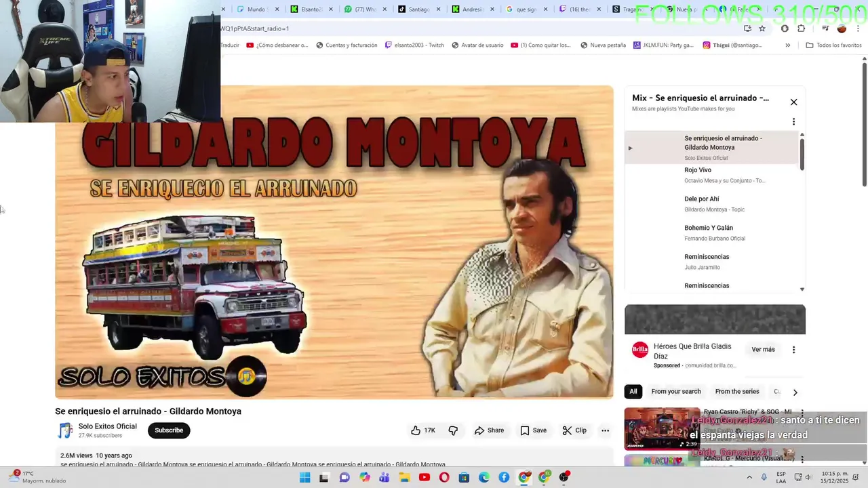868x488 pixels.
Task: Switch to the Andresin Kick tab
Action: pos(473,9)
